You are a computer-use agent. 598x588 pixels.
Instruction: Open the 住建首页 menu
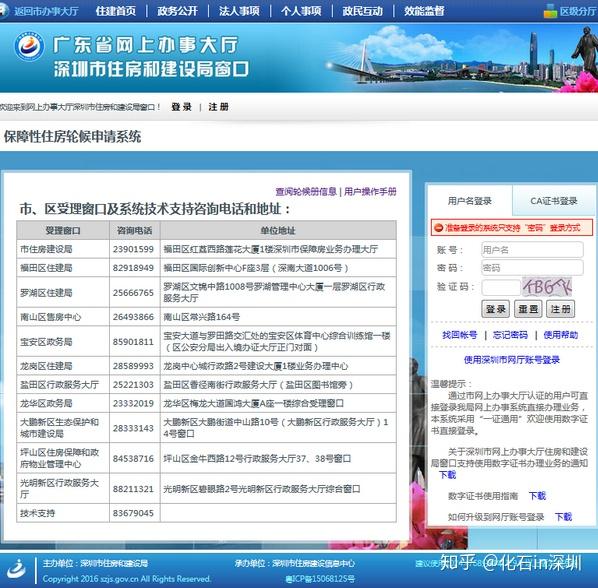click(116, 11)
